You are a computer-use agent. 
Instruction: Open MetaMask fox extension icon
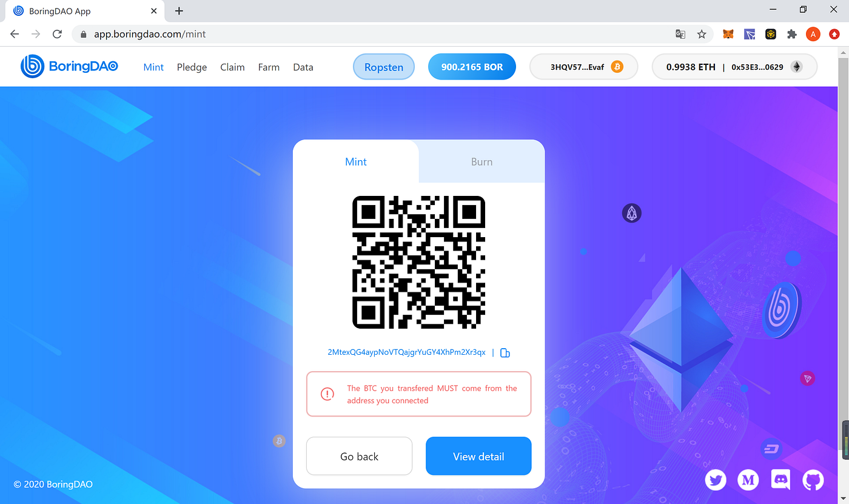(x=728, y=34)
